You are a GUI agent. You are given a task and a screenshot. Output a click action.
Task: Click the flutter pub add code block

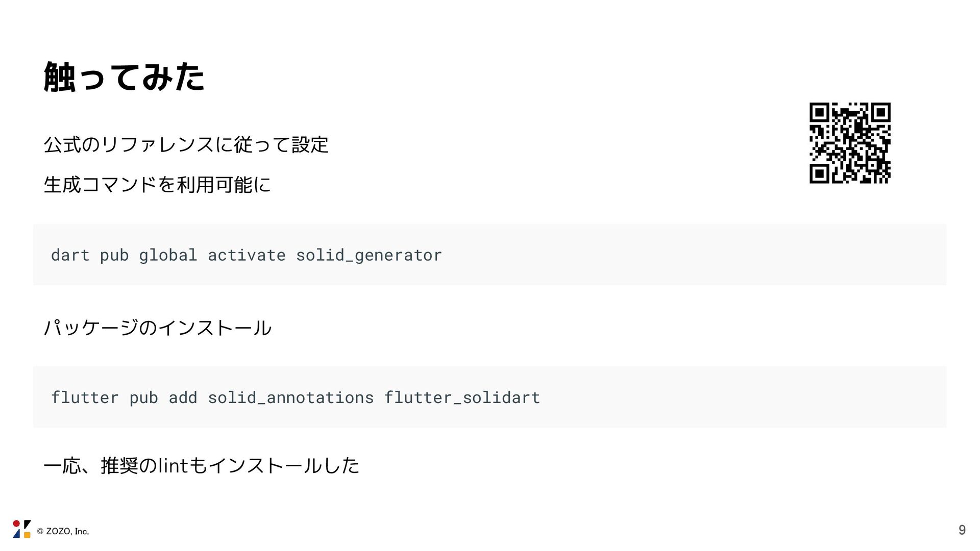click(489, 397)
